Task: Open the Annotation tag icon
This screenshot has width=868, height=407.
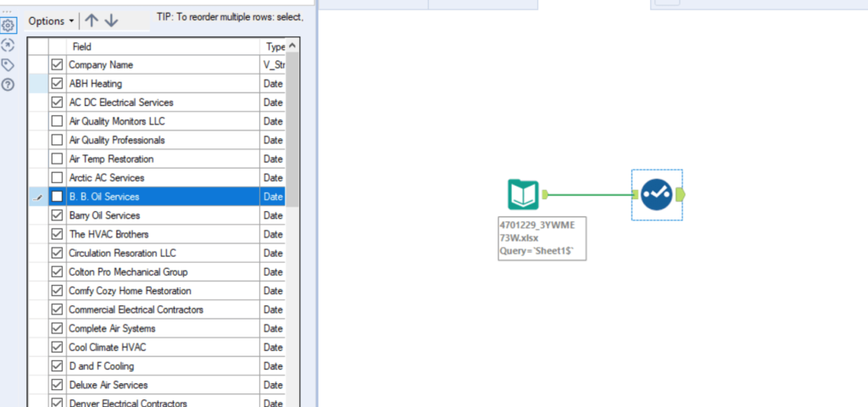Action: point(8,64)
